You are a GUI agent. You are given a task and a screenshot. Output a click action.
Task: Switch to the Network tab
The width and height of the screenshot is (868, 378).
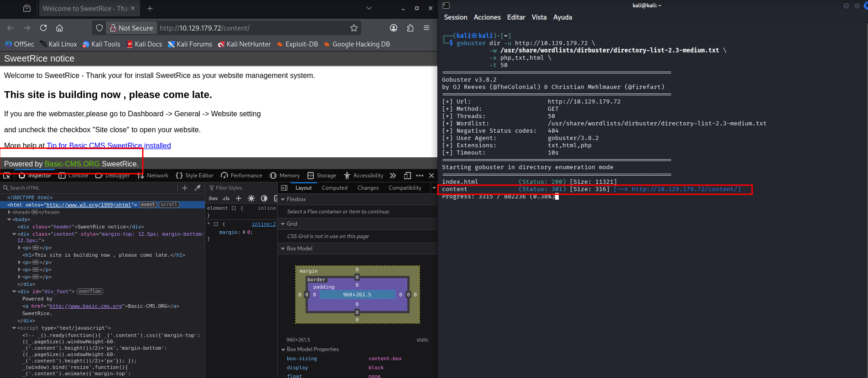[x=153, y=176]
